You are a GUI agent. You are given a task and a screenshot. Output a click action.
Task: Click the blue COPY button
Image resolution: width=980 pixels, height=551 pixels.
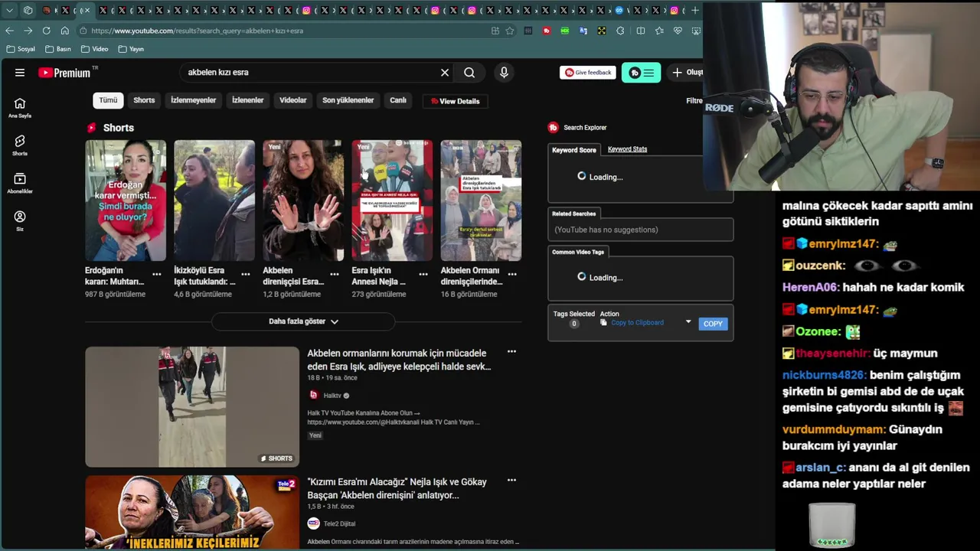tap(713, 324)
